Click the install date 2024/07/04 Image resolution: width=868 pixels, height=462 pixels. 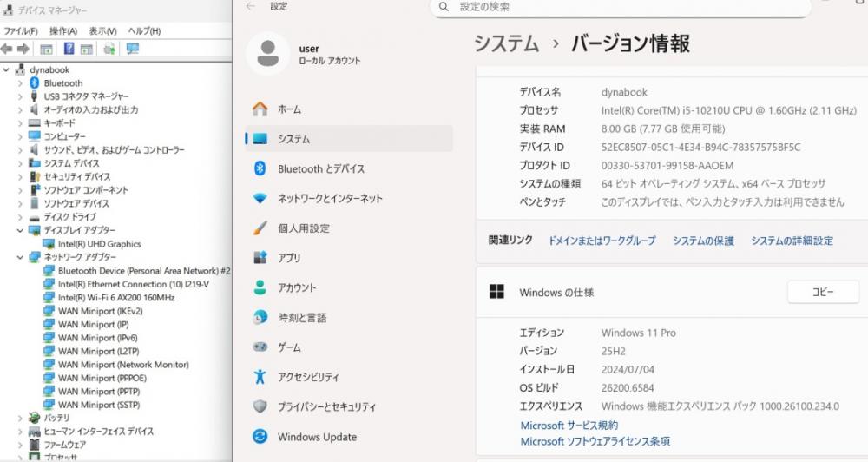628,369
